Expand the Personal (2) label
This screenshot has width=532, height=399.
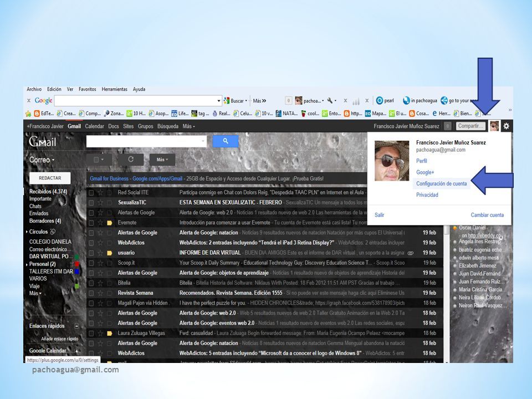pyautogui.click(x=27, y=264)
